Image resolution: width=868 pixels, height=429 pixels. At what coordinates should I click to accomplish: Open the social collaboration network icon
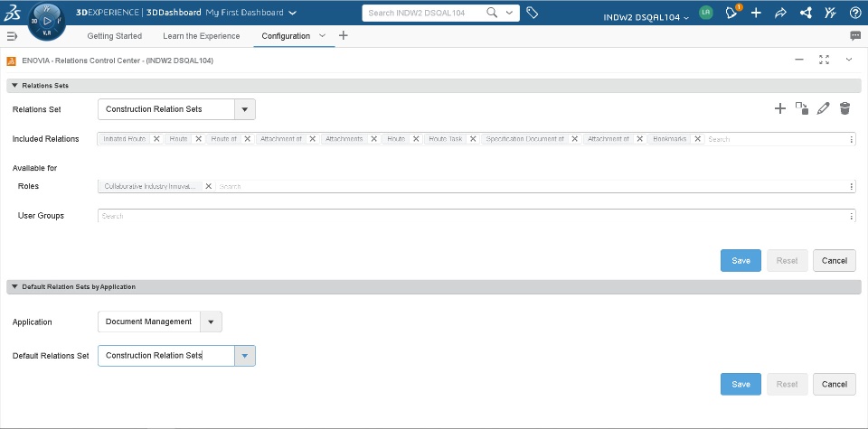pos(806,14)
